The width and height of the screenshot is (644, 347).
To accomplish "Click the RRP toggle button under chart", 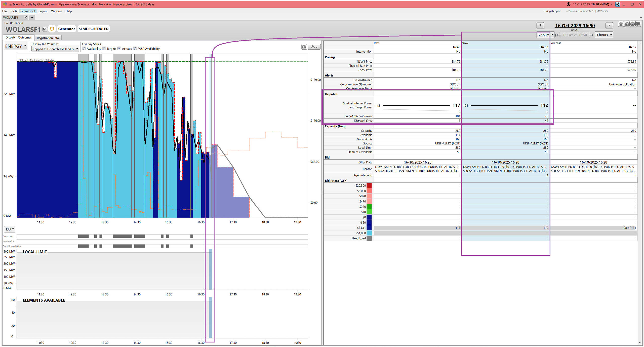I will tap(10, 229).
